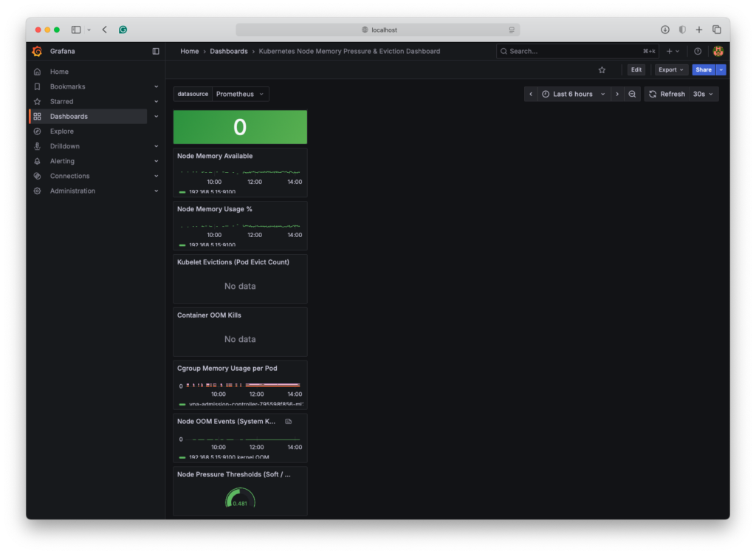Toggle the 192.168.5.15:9100 legend series
756x554 pixels.
213,190
